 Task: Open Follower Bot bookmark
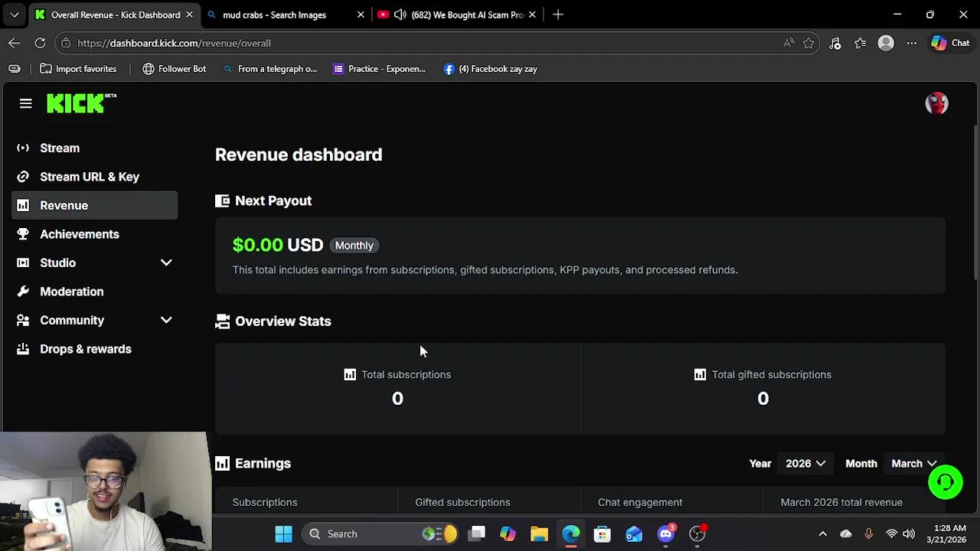pos(175,69)
